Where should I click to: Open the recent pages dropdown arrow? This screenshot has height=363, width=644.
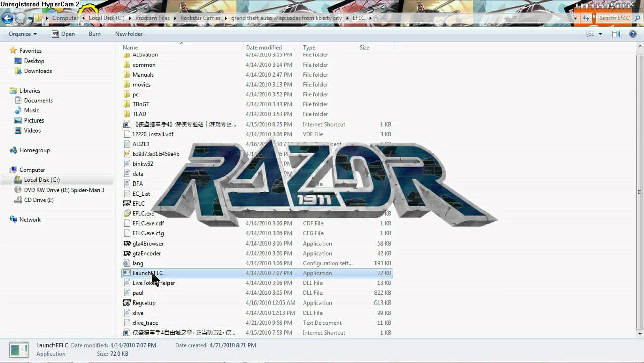coord(30,19)
